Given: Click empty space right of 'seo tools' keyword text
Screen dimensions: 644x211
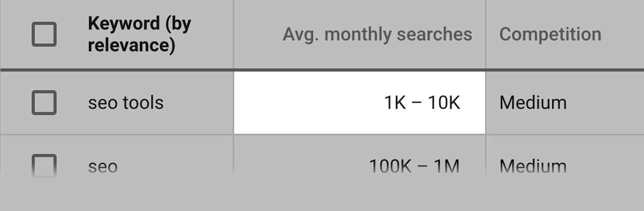Looking at the screenshot, I should [198, 103].
